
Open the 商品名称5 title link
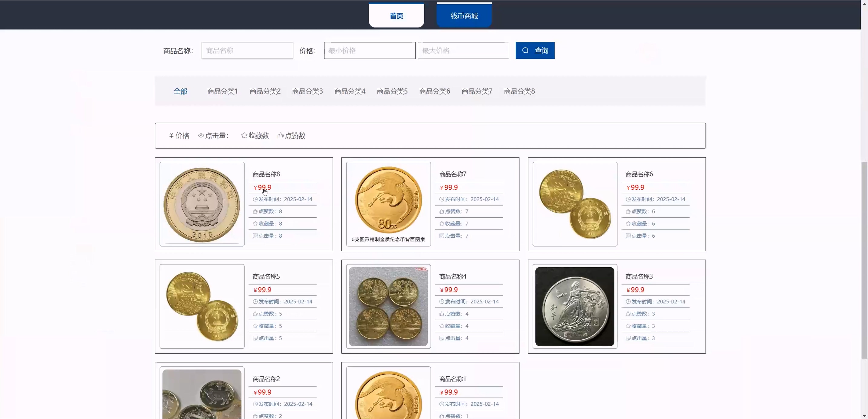(266, 276)
